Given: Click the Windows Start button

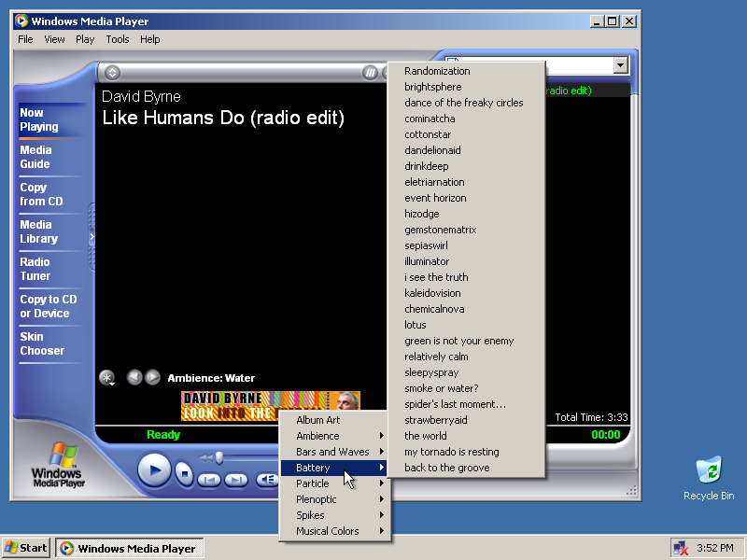Looking at the screenshot, I should [x=26, y=548].
